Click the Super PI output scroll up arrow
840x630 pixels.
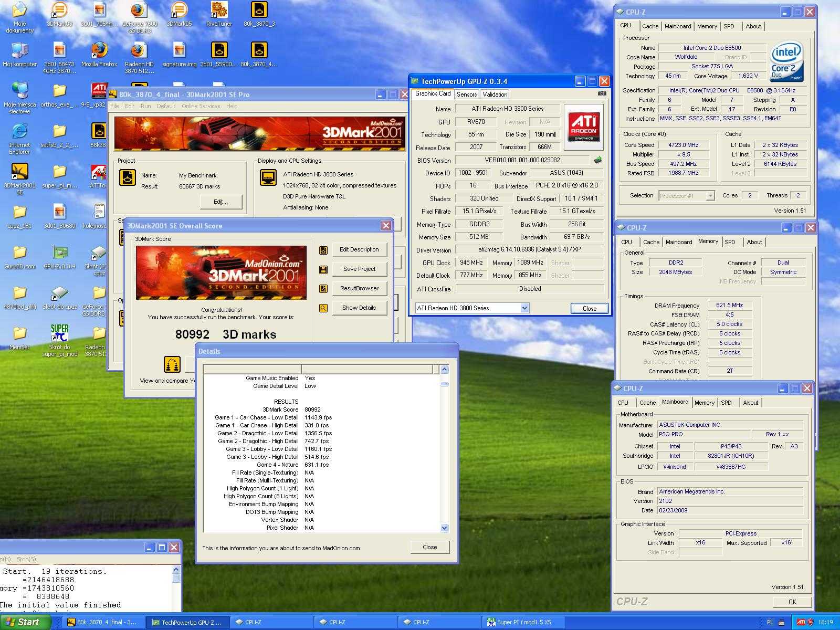point(176,570)
